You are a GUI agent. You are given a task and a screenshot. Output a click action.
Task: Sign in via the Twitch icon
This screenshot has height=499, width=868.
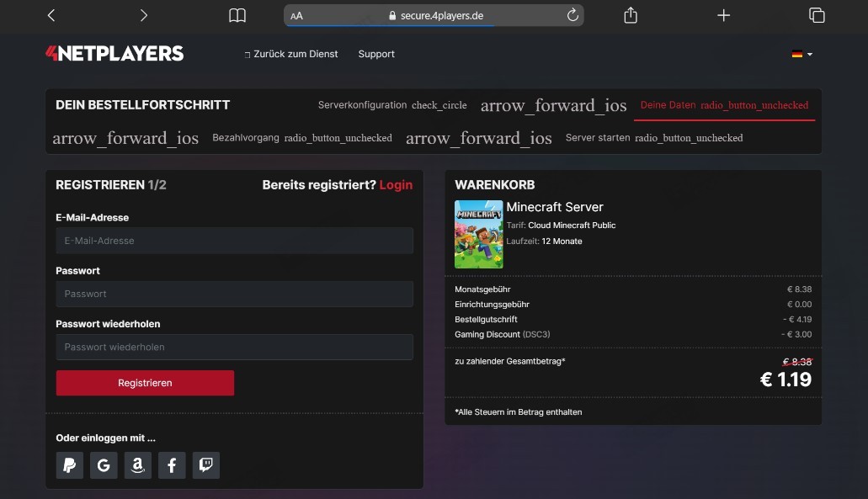point(205,464)
